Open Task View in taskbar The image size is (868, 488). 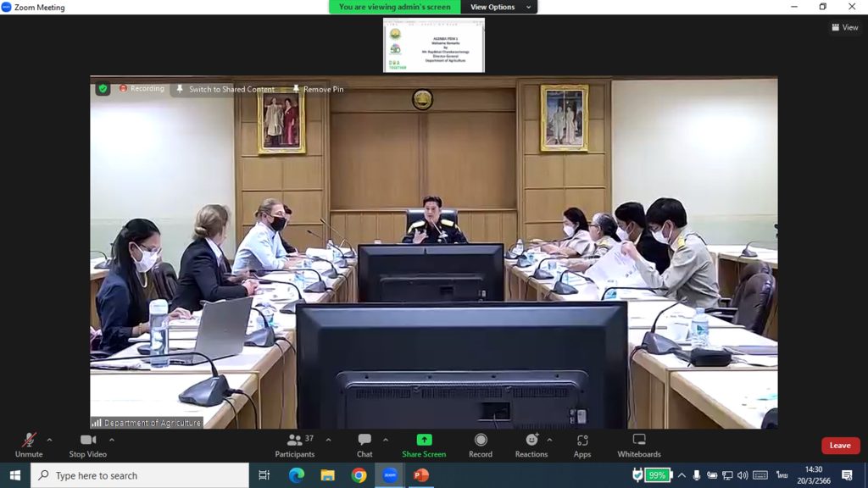point(264,475)
